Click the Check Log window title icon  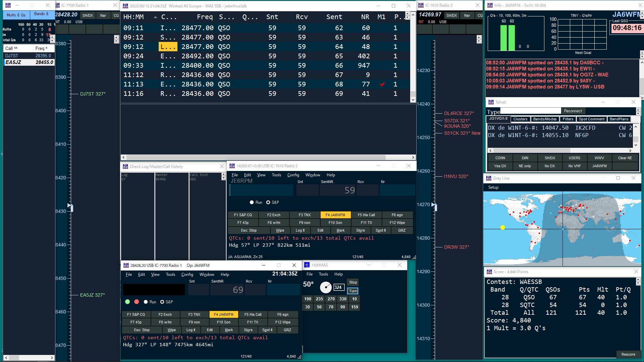coord(125,166)
